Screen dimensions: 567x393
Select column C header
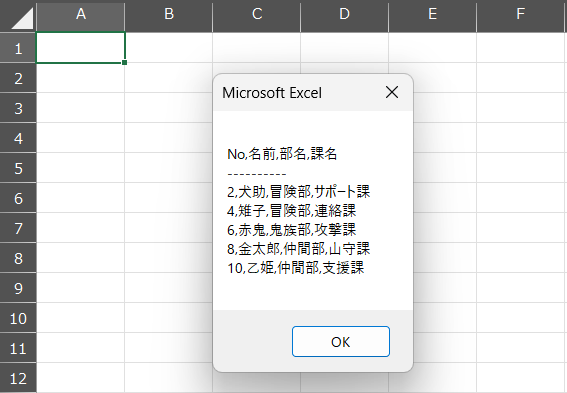point(257,16)
